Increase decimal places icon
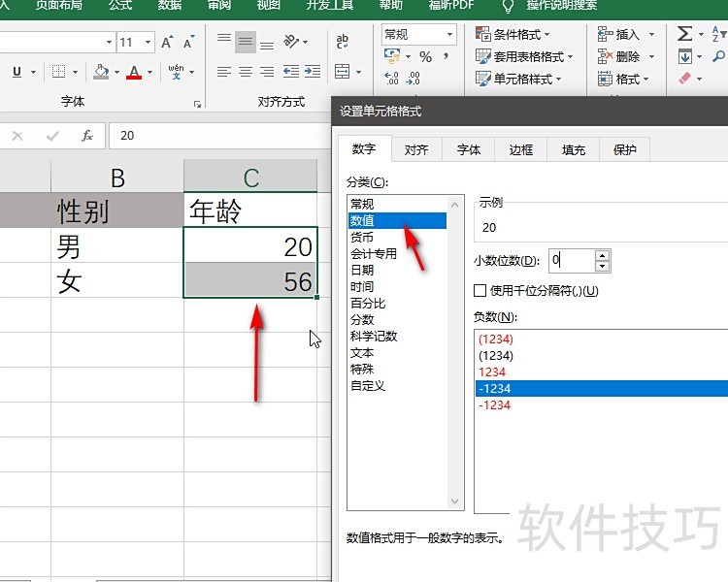Screen dimensions: 728x582 click(x=392, y=78)
